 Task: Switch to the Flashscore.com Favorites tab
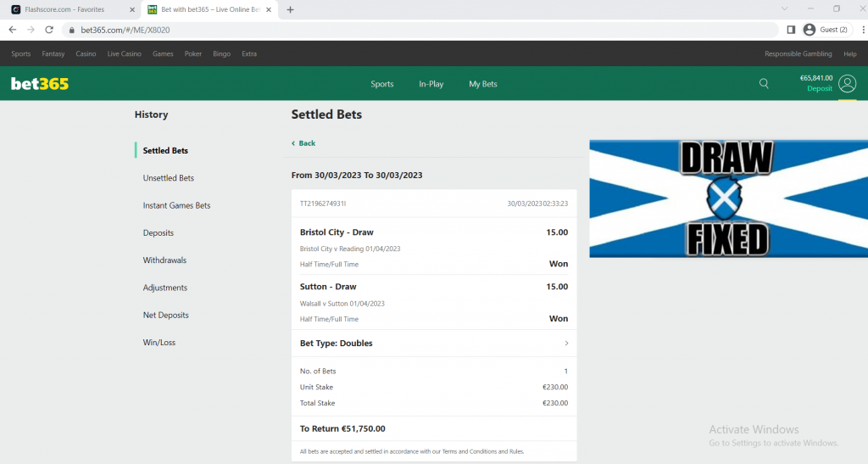coord(68,9)
